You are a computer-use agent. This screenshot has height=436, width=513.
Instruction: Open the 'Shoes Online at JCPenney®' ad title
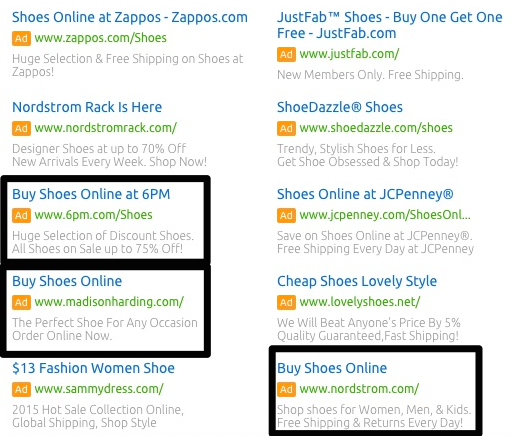(x=365, y=194)
